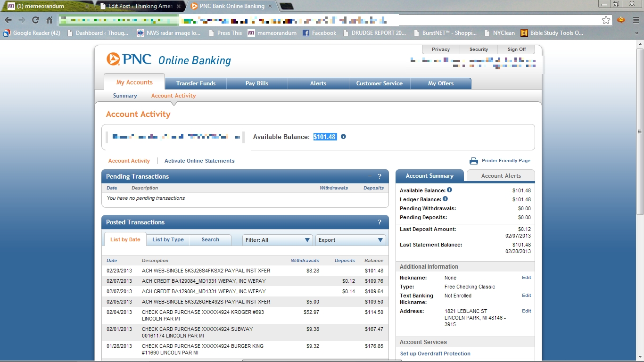Open help for Posted Transactions
Viewport: 644px width, 362px height.
380,222
